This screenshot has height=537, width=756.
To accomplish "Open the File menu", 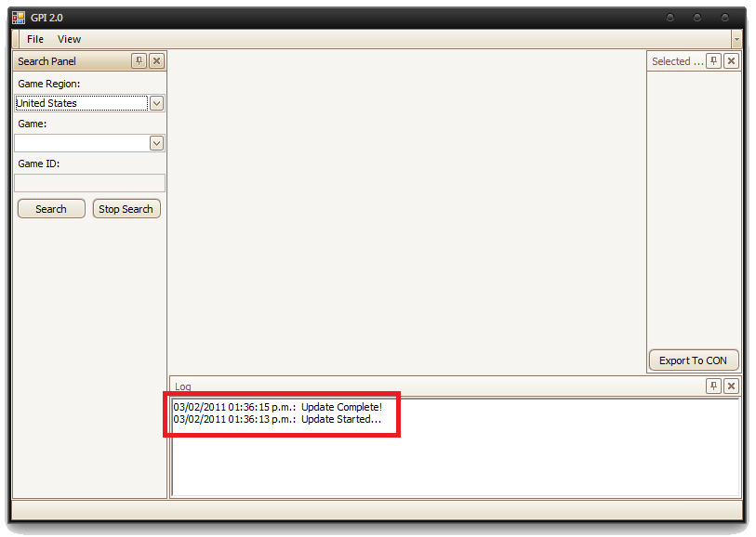I will point(35,39).
